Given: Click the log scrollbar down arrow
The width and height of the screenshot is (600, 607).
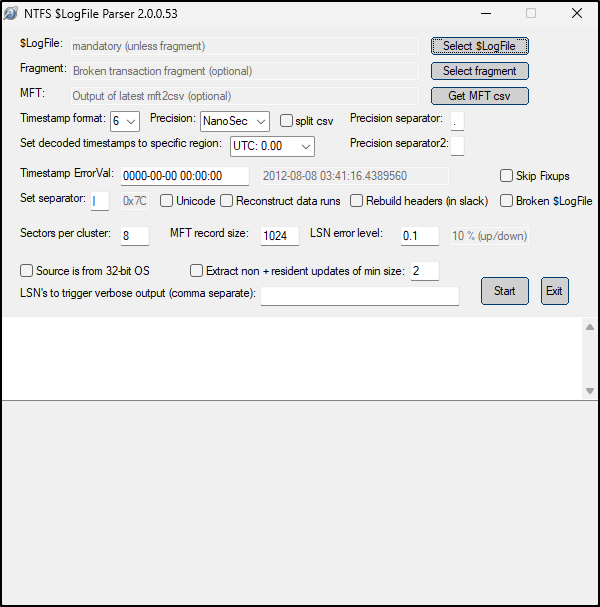Looking at the screenshot, I should pos(590,391).
